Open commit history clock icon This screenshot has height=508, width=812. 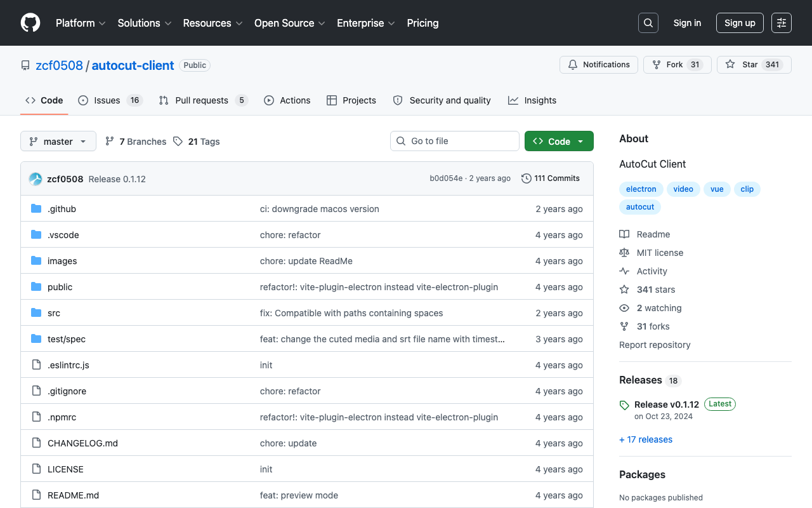[x=527, y=178]
